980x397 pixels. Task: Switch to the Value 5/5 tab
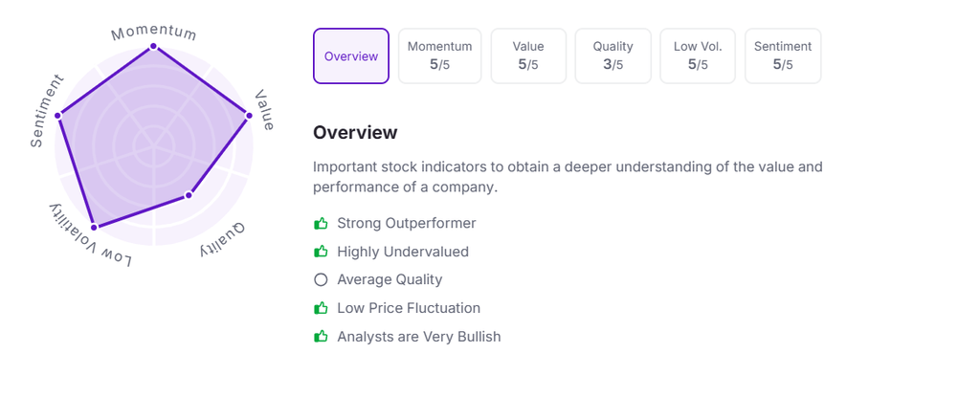coord(528,55)
